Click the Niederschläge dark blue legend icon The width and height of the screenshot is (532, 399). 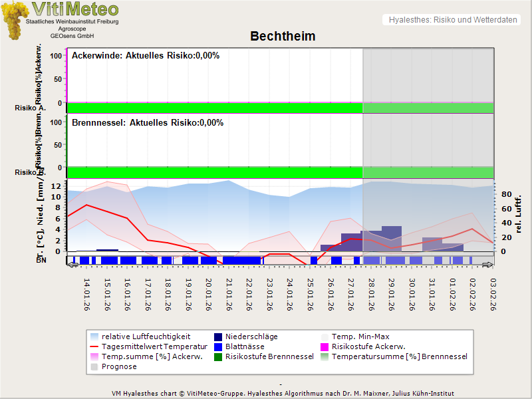click(x=219, y=336)
